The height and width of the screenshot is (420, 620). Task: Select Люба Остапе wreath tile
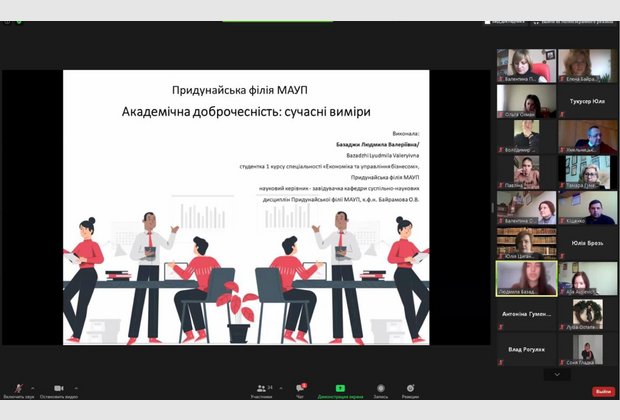[x=588, y=314]
